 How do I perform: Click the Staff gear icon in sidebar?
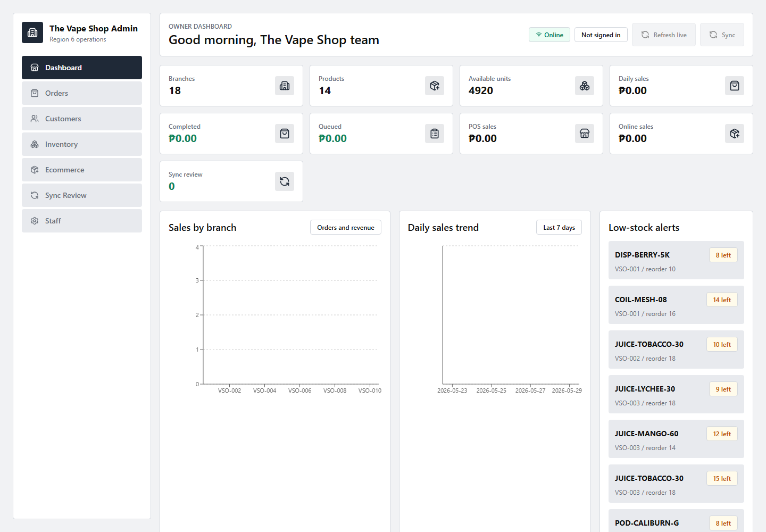pyautogui.click(x=35, y=221)
